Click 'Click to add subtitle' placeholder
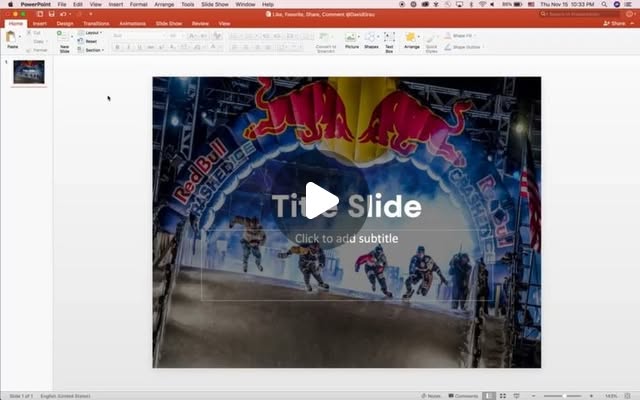This screenshot has height=400, width=640. (x=346, y=238)
